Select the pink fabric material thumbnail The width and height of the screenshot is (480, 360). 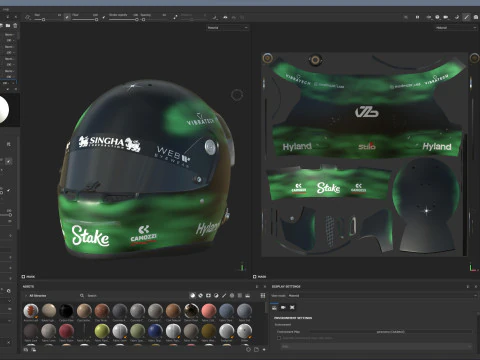click(209, 311)
